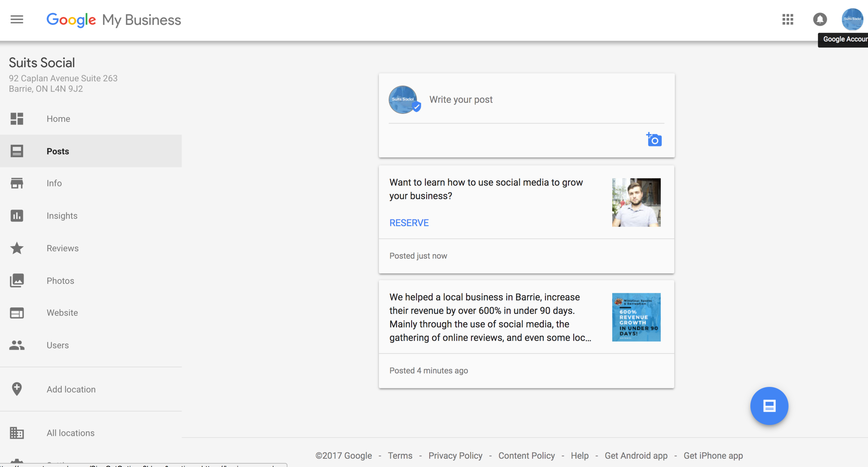Click Get iPhone app link
The height and width of the screenshot is (467, 868).
(x=713, y=456)
